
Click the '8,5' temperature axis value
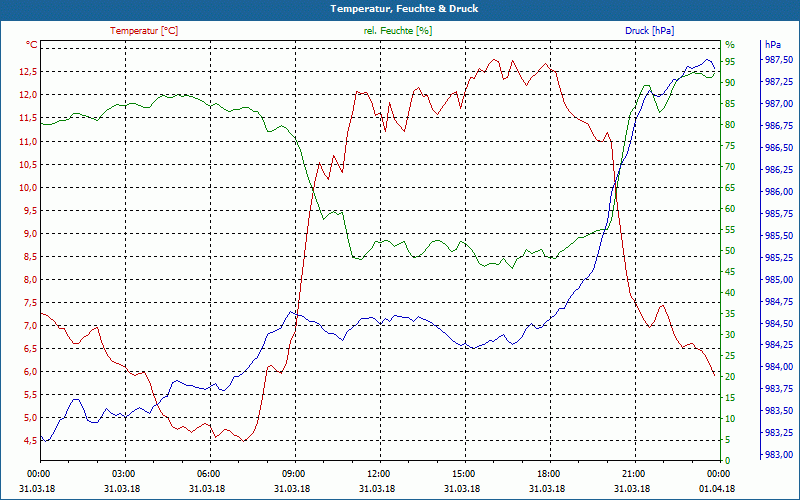[30, 257]
